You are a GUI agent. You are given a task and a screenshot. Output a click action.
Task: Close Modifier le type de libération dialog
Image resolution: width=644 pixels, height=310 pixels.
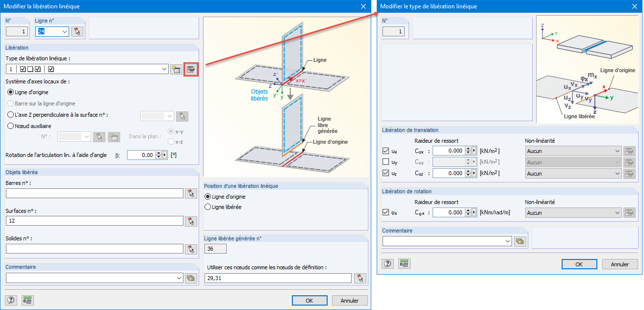pyautogui.click(x=634, y=6)
